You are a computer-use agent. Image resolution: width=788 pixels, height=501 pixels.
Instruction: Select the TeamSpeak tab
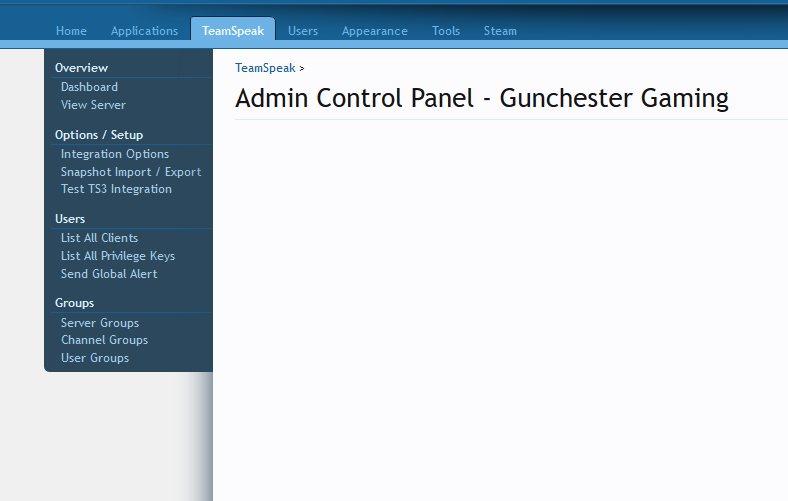click(x=233, y=31)
